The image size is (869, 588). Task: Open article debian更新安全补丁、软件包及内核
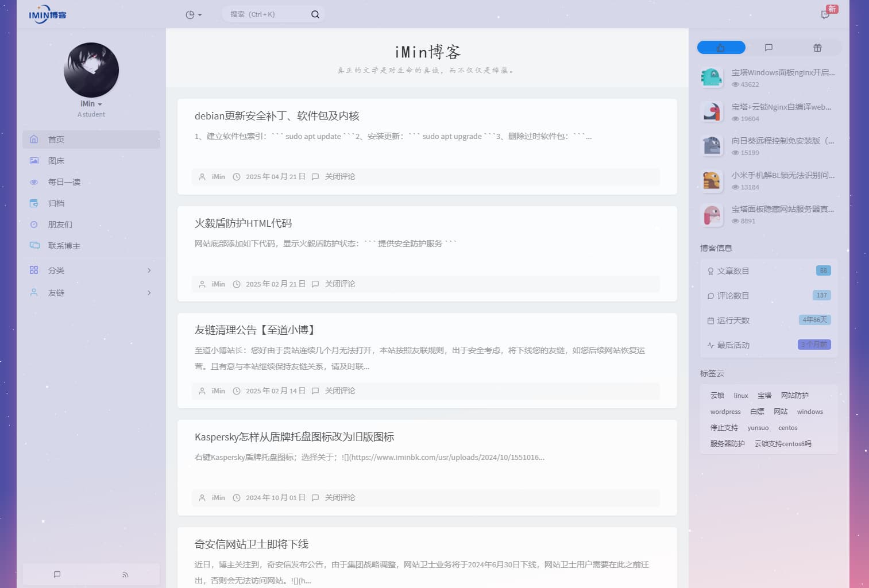(277, 115)
